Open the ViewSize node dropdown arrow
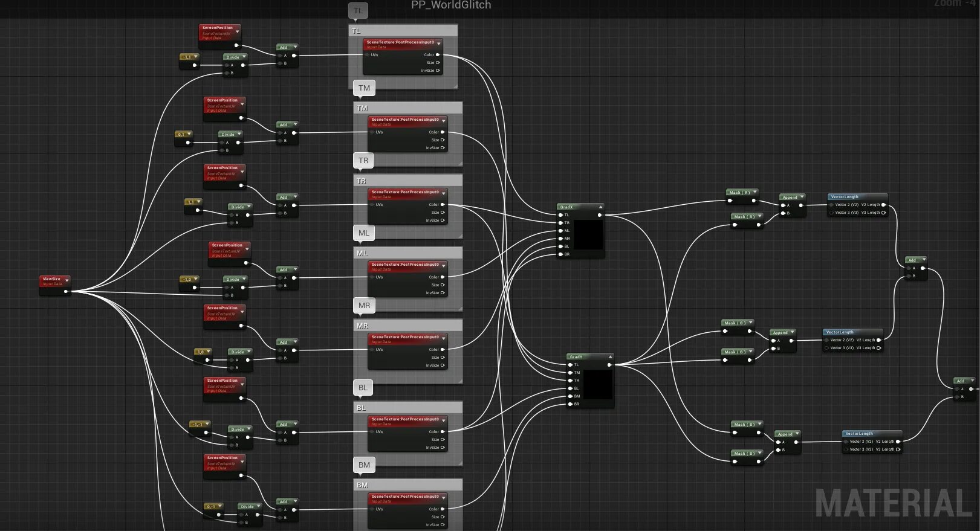This screenshot has width=980, height=531. [67, 280]
